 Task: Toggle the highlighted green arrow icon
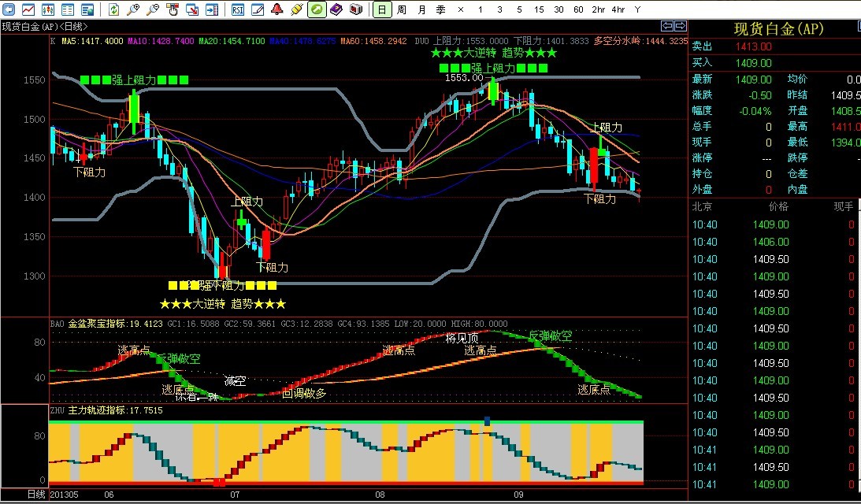click(317, 9)
